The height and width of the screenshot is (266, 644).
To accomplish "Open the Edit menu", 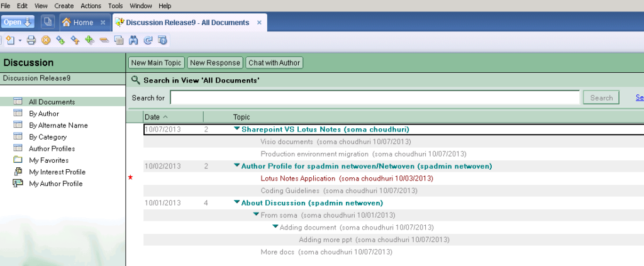I will 22,6.
